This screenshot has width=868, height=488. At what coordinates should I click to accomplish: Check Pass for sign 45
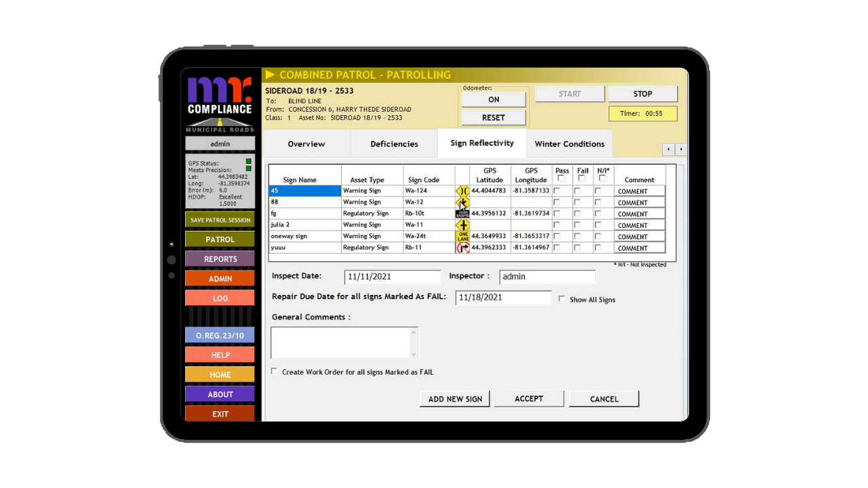557,191
